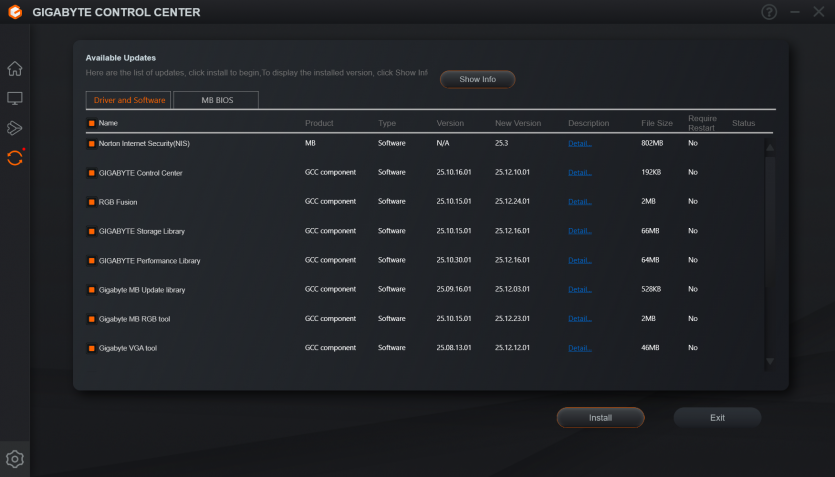
Task: Click the Exit button
Action: 717,417
